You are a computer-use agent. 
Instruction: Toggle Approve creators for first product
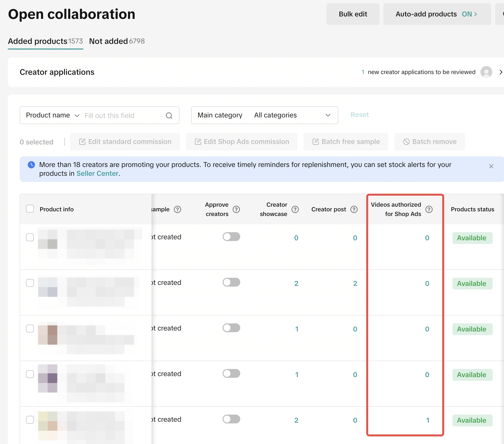click(x=231, y=237)
